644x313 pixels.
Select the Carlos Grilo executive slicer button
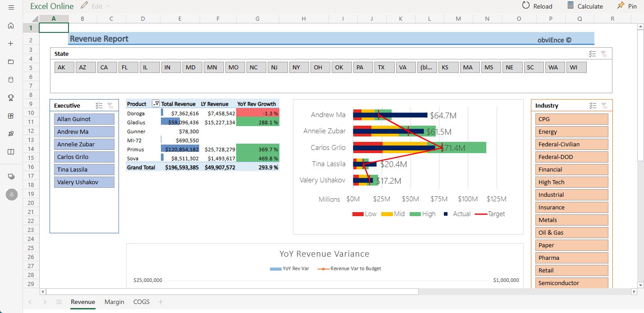pyautogui.click(x=84, y=157)
